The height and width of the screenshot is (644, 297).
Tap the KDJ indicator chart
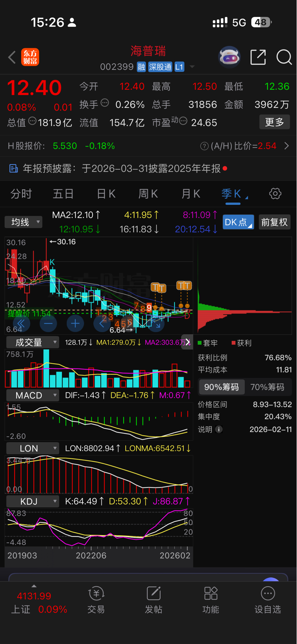[99, 528]
